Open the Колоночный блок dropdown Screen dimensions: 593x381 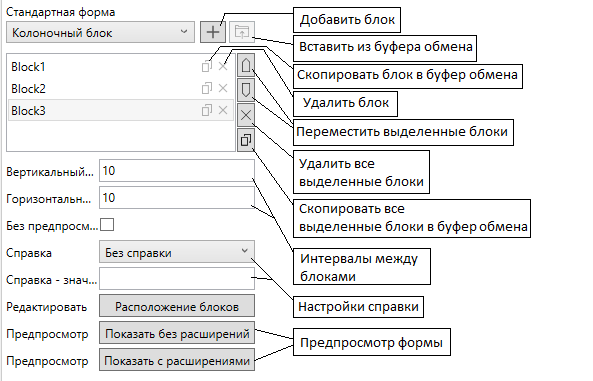point(101,32)
